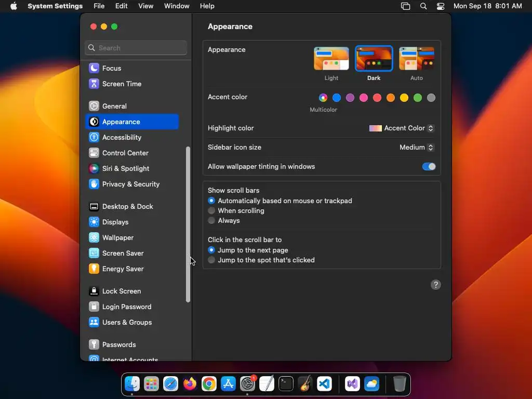Image resolution: width=532 pixels, height=399 pixels.
Task: Click the sidebar Search field
Action: (x=136, y=48)
